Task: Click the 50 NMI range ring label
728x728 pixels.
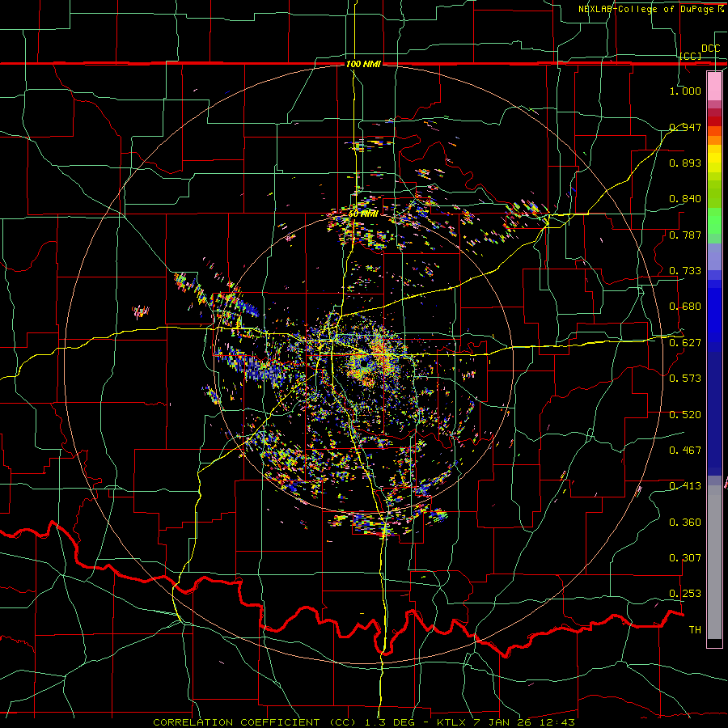Action: click(x=363, y=214)
